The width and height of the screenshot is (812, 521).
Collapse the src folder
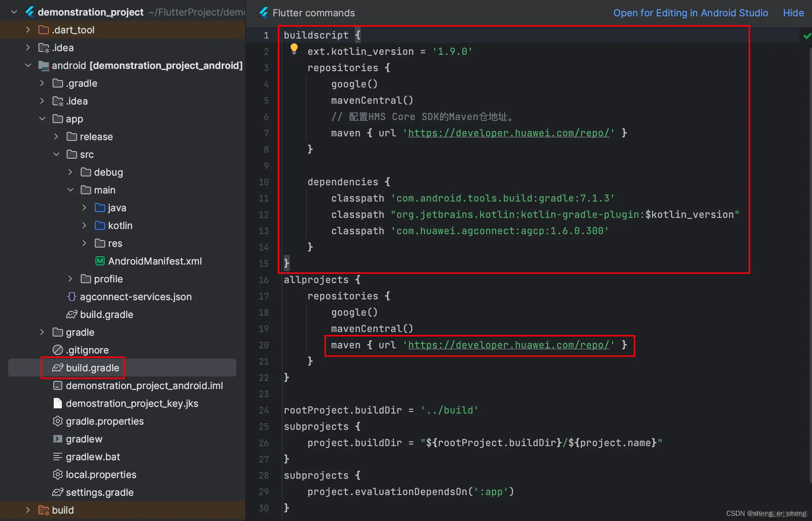[x=56, y=154]
